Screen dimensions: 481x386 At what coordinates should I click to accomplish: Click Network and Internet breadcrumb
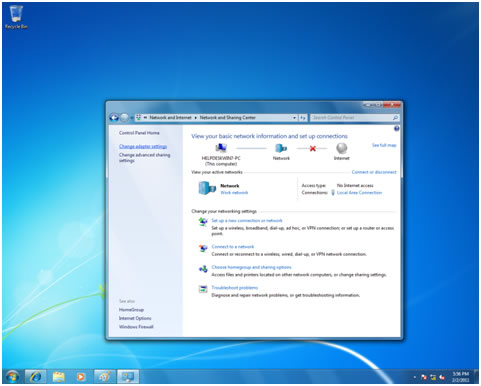(x=170, y=118)
